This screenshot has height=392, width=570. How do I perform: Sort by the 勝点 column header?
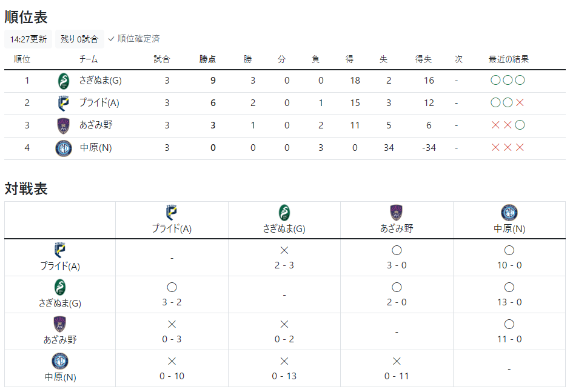207,59
